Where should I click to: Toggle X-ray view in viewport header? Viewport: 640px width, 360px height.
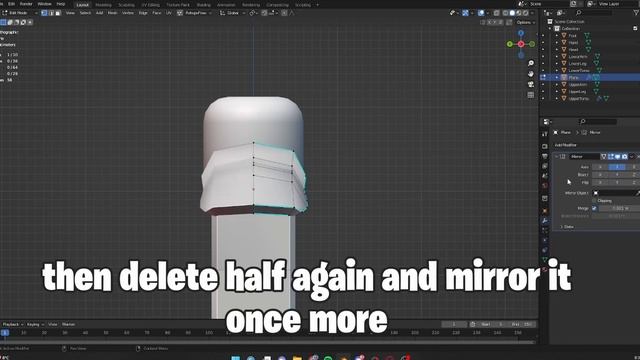tap(497, 13)
